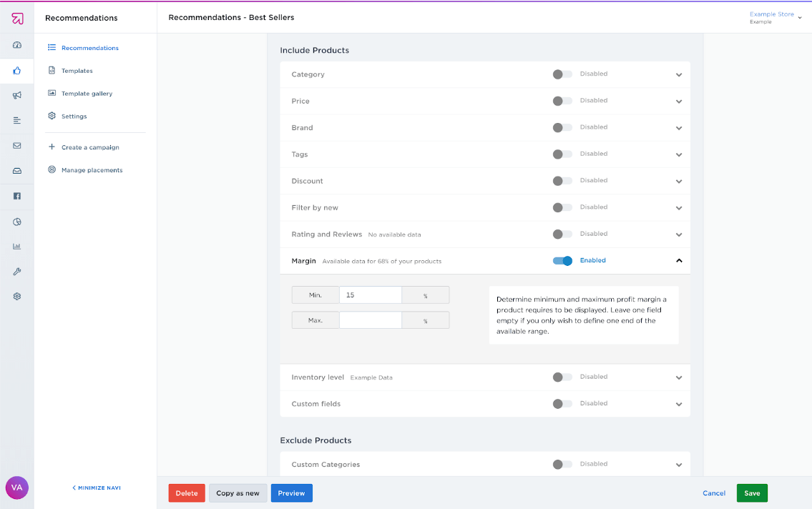Click the plus icon beside Create a campaign
The image size is (812, 509).
point(52,147)
